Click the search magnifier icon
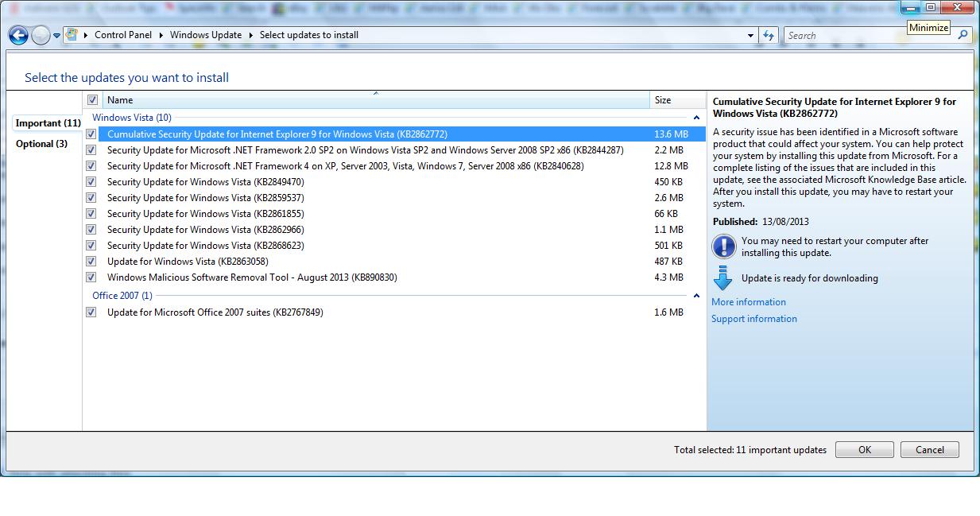The height and width of the screenshot is (516, 980). (x=963, y=35)
